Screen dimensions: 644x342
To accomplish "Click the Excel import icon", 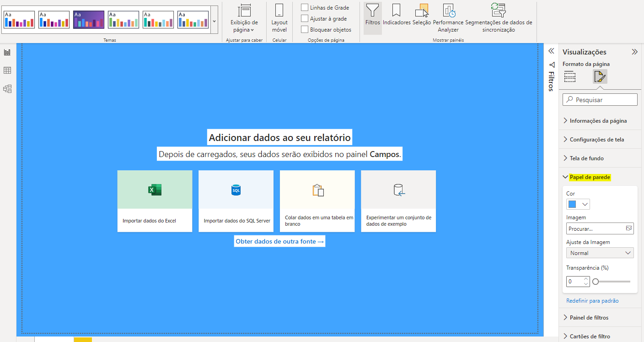I will click(155, 190).
